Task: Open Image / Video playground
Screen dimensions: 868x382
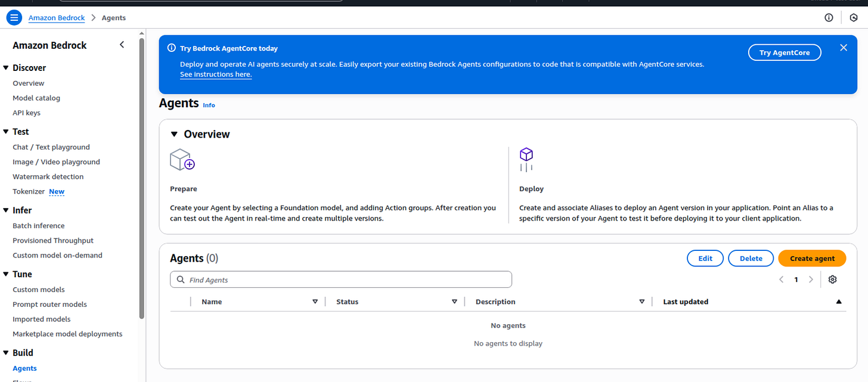Action: 56,162
